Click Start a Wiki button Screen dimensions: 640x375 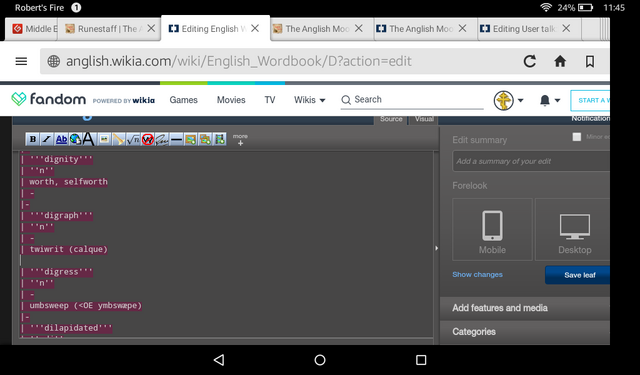pos(590,100)
